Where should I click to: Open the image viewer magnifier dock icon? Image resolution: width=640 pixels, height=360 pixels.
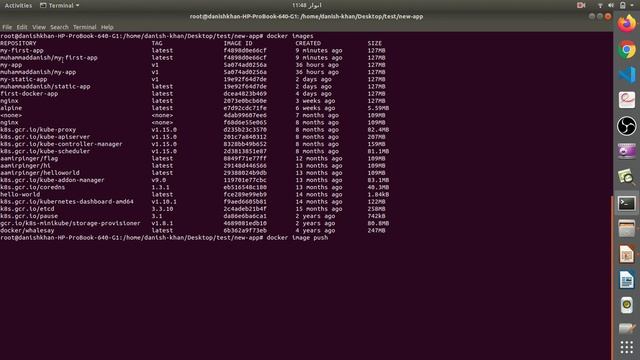[627, 177]
